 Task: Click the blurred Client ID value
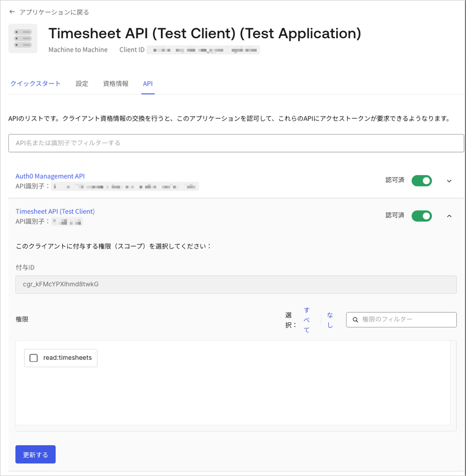203,50
